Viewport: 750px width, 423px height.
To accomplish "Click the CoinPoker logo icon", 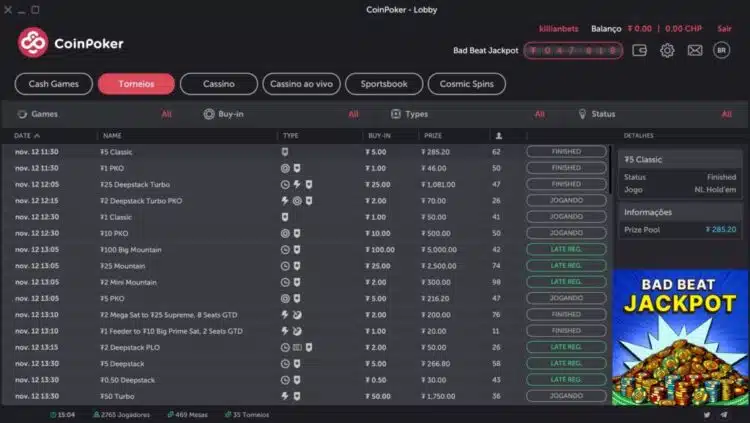I will (33, 43).
